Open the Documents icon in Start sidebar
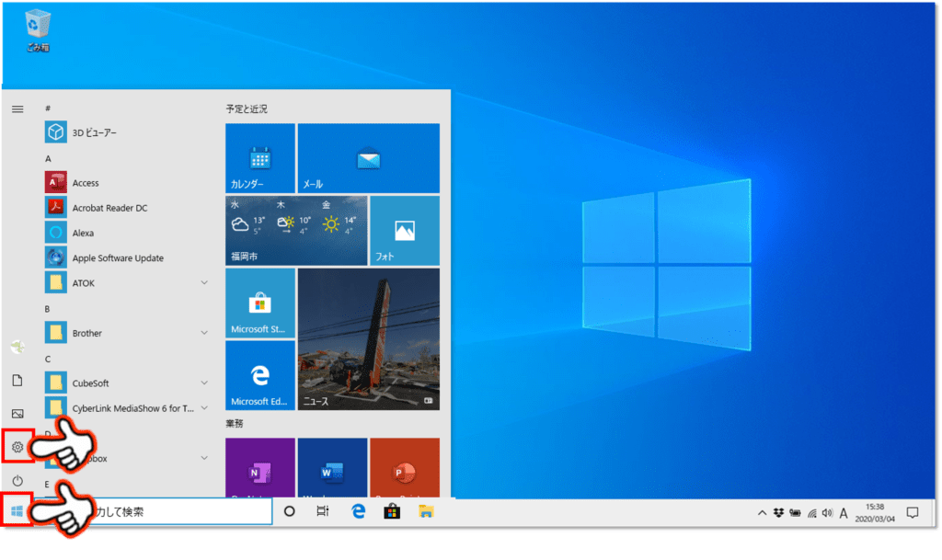 (x=17, y=381)
